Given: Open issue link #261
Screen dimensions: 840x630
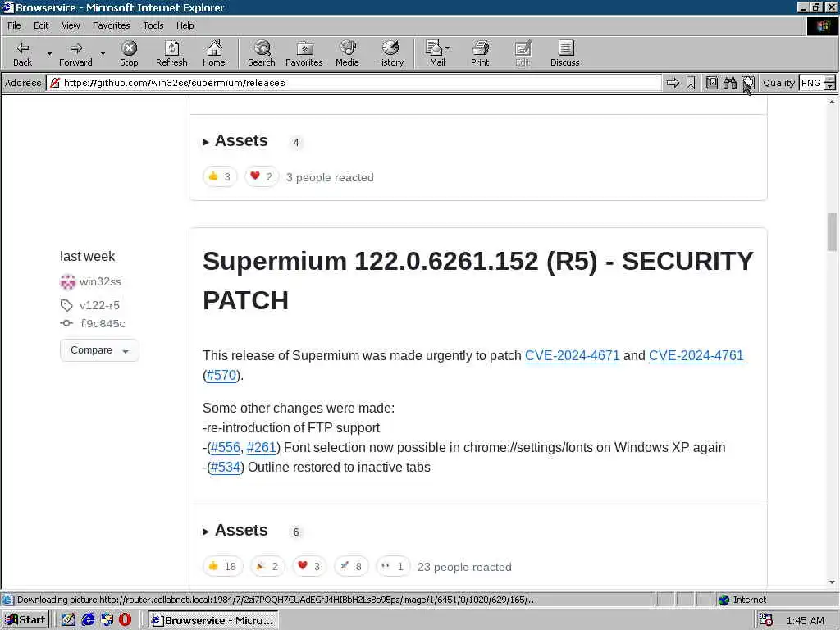Looking at the screenshot, I should tap(262, 448).
